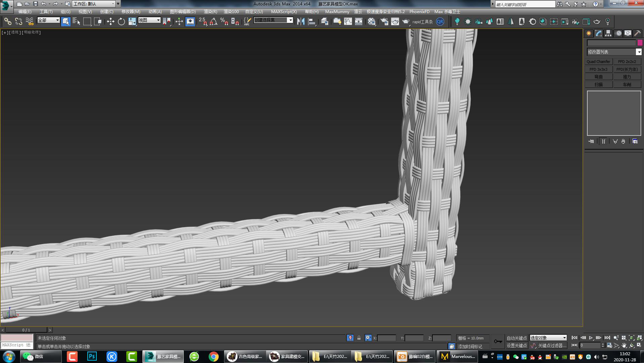Open the Modify panel tab

point(598,33)
